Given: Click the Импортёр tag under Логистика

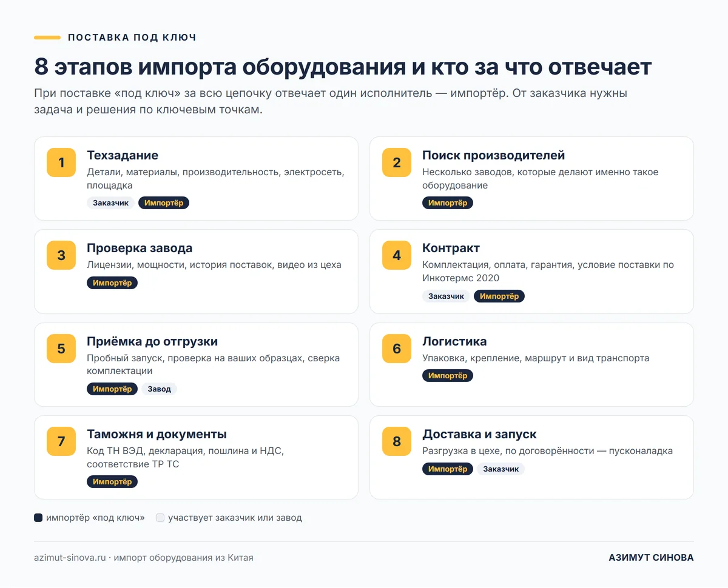Looking at the screenshot, I should point(448,376).
